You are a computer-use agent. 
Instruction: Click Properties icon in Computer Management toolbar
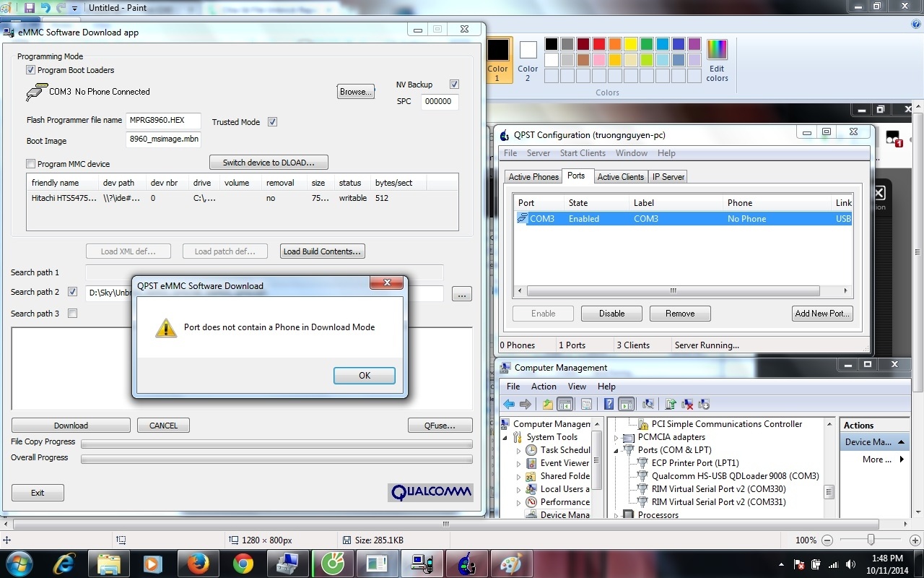(x=586, y=405)
